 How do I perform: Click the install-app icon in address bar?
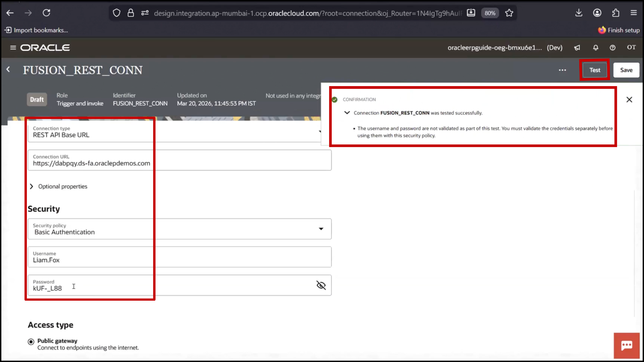pos(471,13)
